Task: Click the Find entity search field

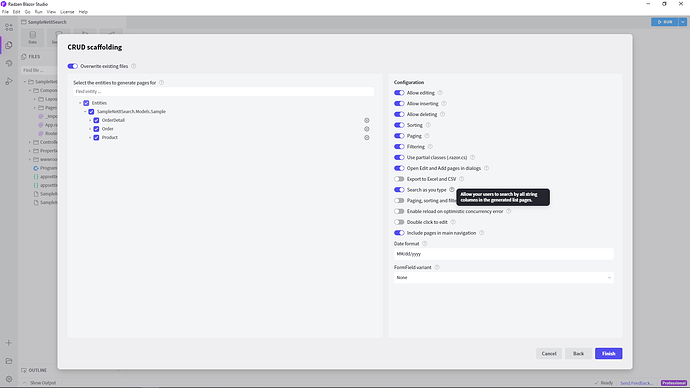Action: point(224,92)
